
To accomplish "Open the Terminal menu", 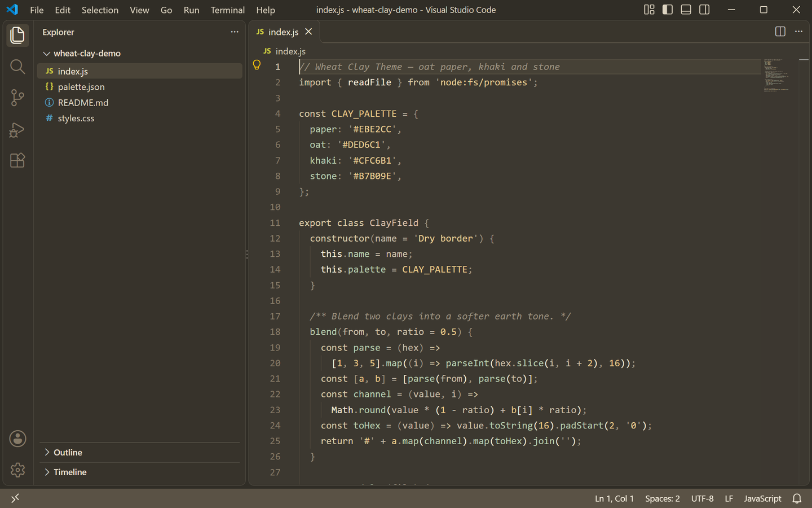I will coord(227,10).
